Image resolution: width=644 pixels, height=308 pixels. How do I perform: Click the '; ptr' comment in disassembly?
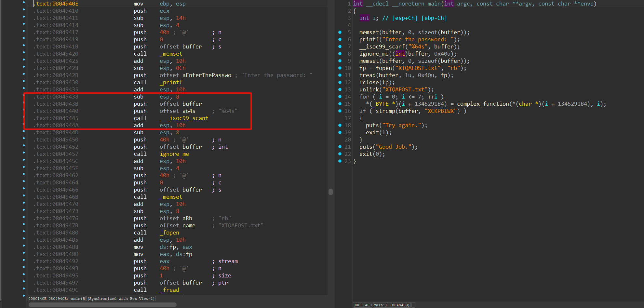coord(220,283)
